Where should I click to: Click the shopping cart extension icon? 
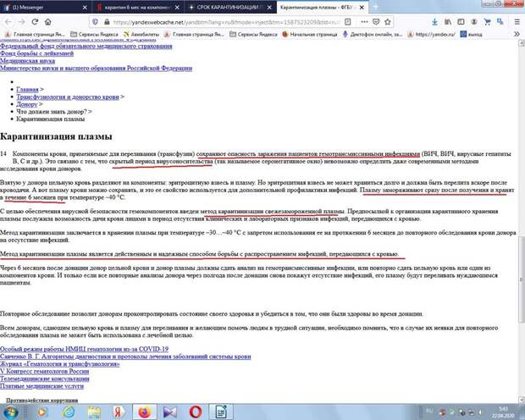(487, 22)
